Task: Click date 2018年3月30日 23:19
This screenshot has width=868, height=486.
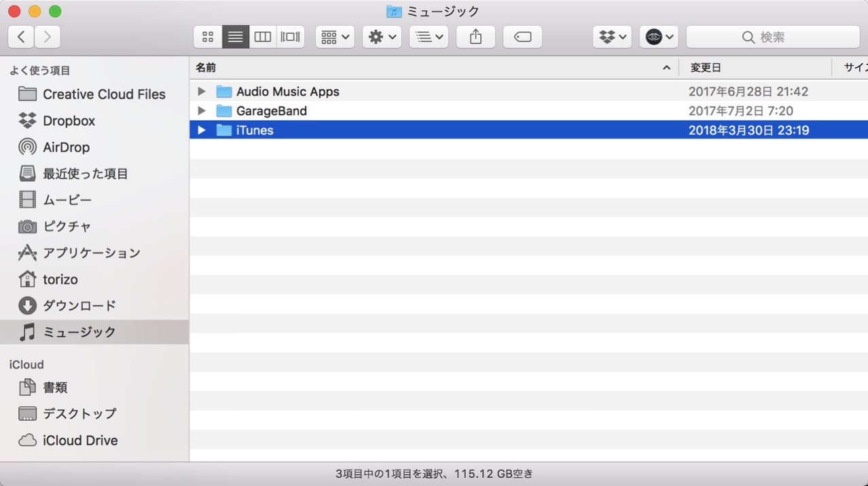Action: point(749,130)
